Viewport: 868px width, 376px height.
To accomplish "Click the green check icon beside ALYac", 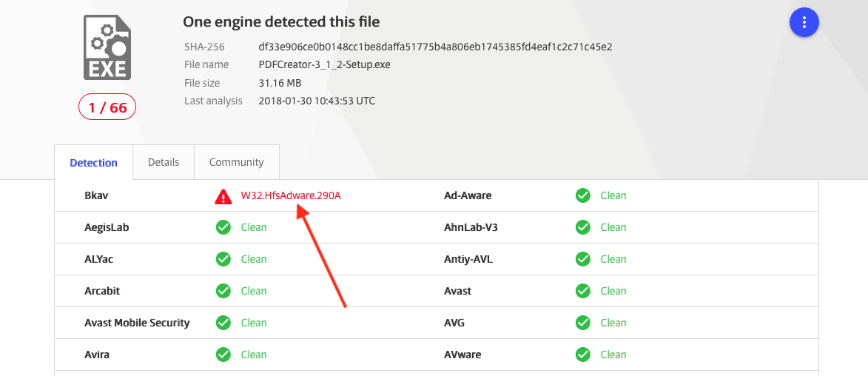I will pos(223,259).
